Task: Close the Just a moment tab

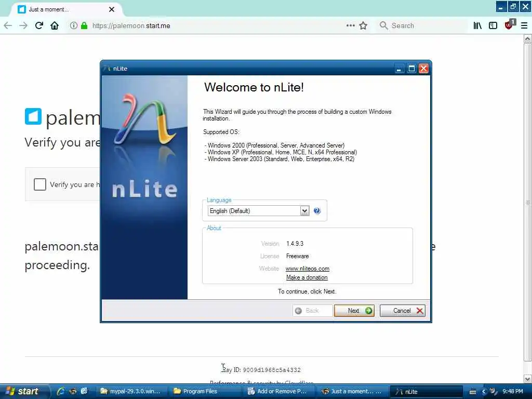Action: tap(112, 9)
